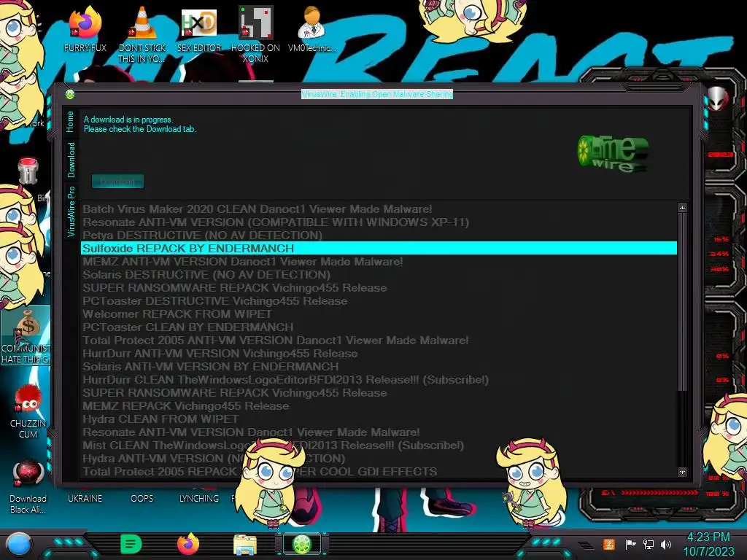Select Total Protect 2005 REPACK row

(x=379, y=472)
